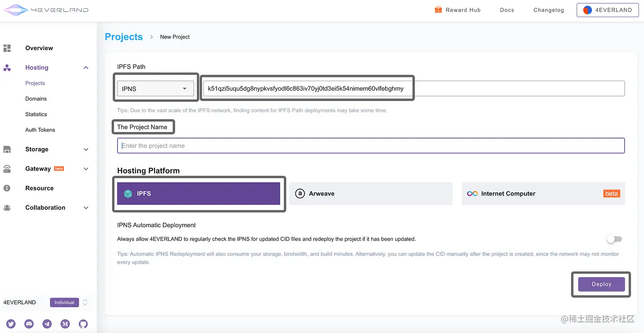The width and height of the screenshot is (644, 333).
Task: Open the Telegram social link
Action: [x=47, y=324]
